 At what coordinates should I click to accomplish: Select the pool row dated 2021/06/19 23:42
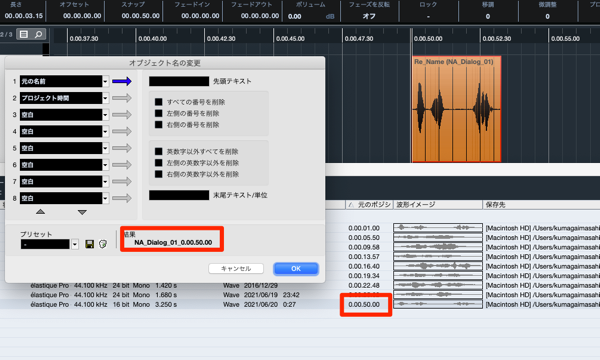pos(300,295)
